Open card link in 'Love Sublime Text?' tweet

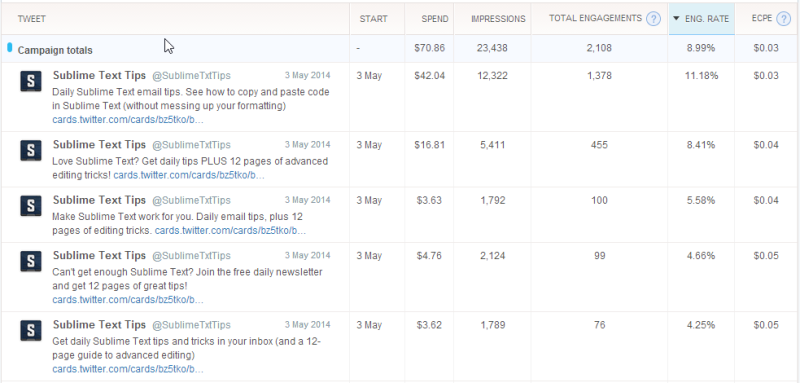pos(189,175)
